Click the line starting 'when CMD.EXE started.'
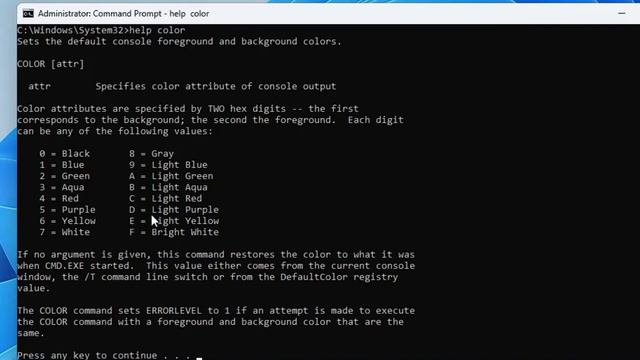The width and height of the screenshot is (640, 360). click(216, 266)
